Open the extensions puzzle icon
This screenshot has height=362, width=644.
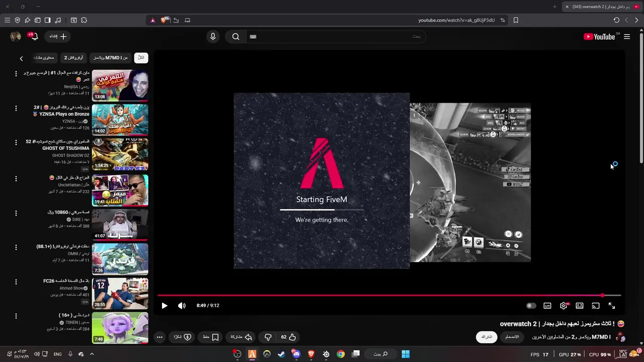pyautogui.click(x=84, y=20)
